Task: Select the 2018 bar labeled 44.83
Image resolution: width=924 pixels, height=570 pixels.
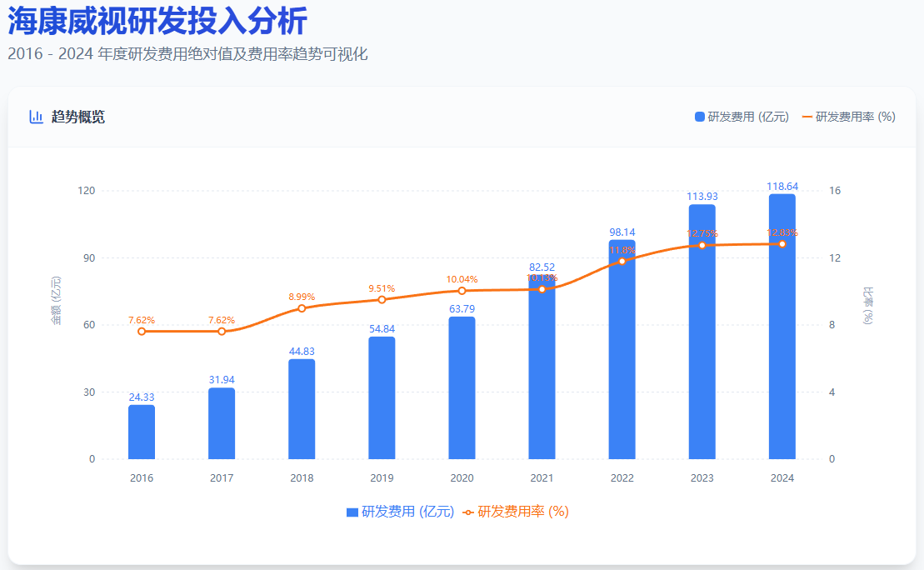Action: (x=302, y=409)
